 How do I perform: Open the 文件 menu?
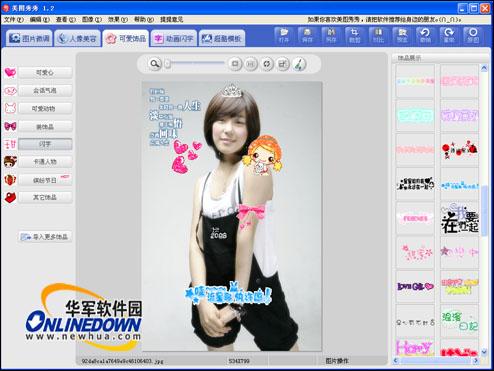pos(14,20)
